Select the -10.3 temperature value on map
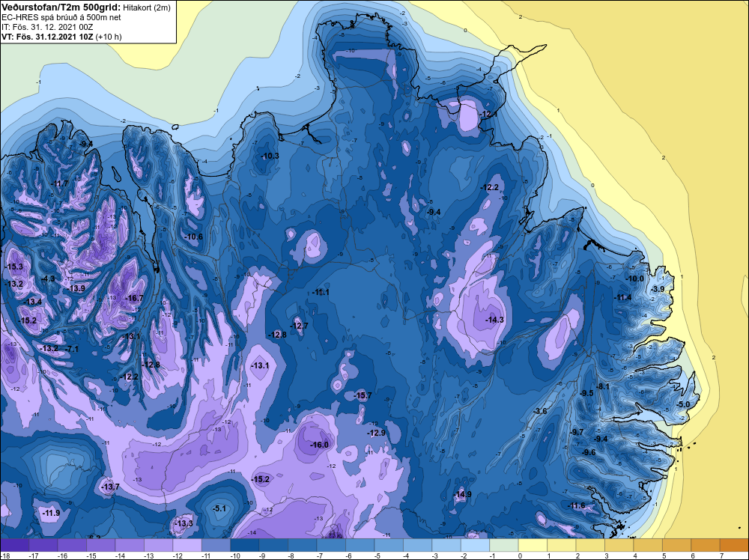This screenshot has height=560, width=749. tap(270, 156)
